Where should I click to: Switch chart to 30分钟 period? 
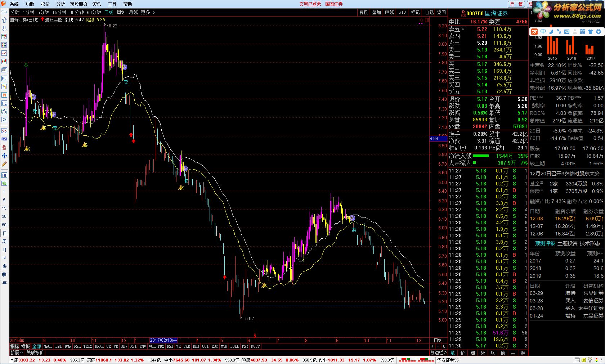click(77, 12)
